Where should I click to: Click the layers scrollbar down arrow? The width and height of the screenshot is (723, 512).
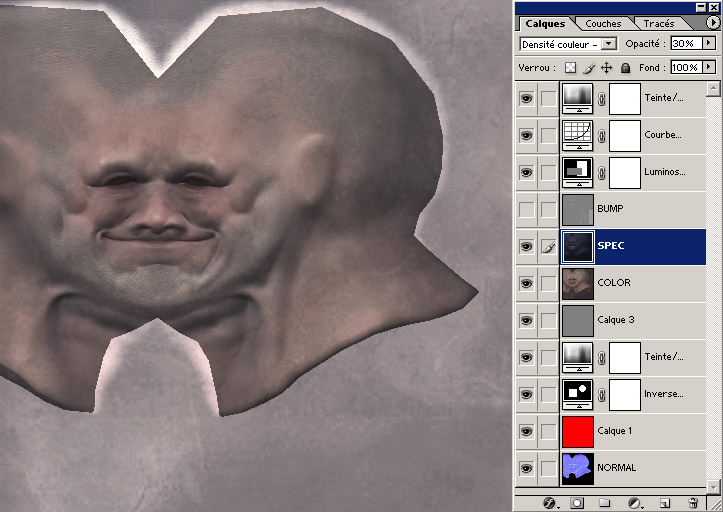(x=713, y=486)
